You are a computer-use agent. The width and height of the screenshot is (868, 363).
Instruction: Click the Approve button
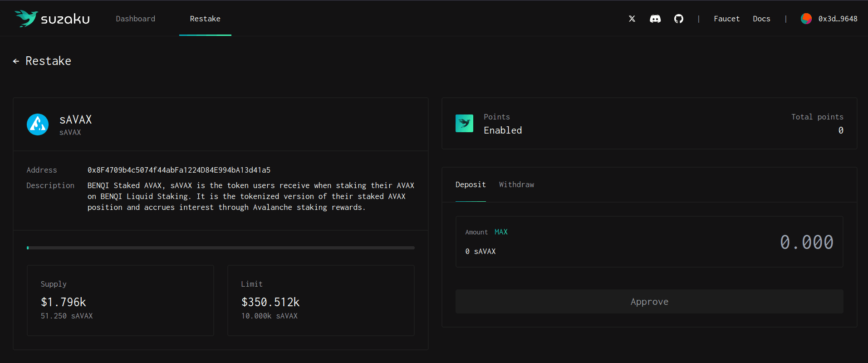649,302
